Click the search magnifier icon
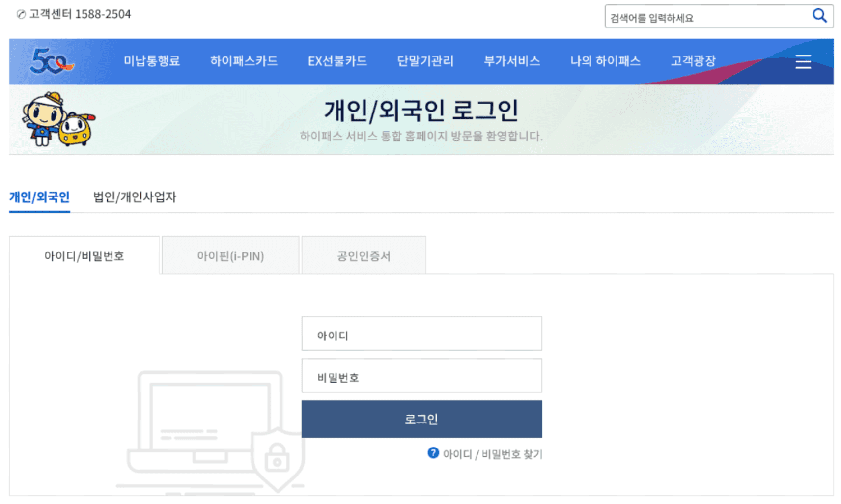Viewport: 841px width, 504px height. [x=819, y=16]
